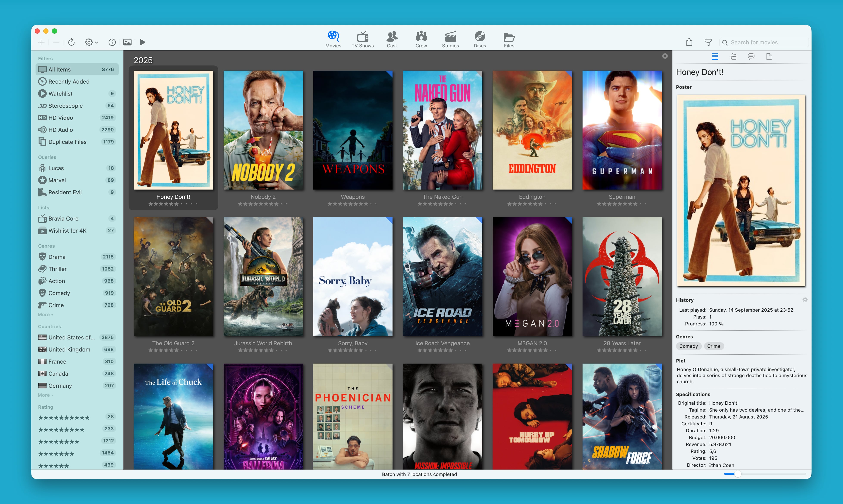Toggle the filter icon near the search field
The height and width of the screenshot is (504, 843).
[709, 42]
